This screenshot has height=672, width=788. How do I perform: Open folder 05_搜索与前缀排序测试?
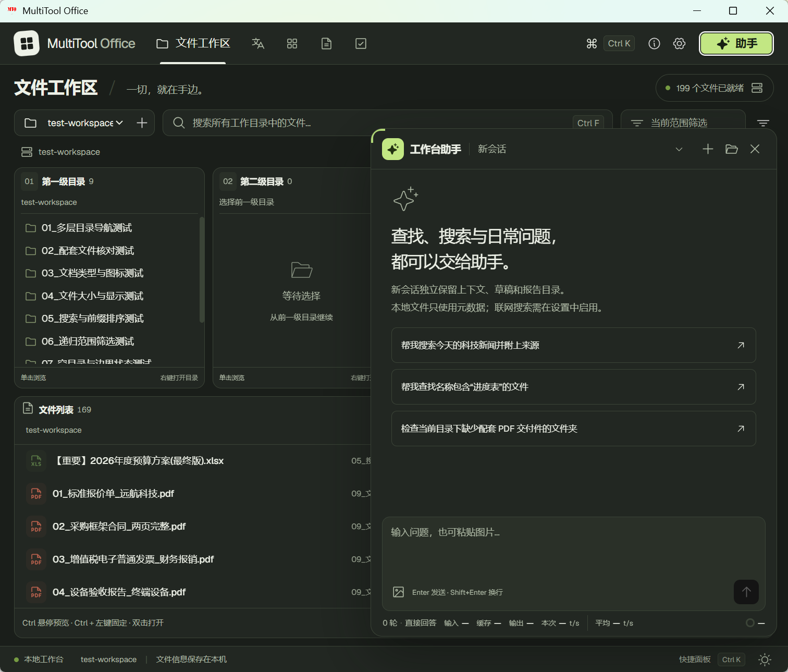pyautogui.click(x=109, y=319)
